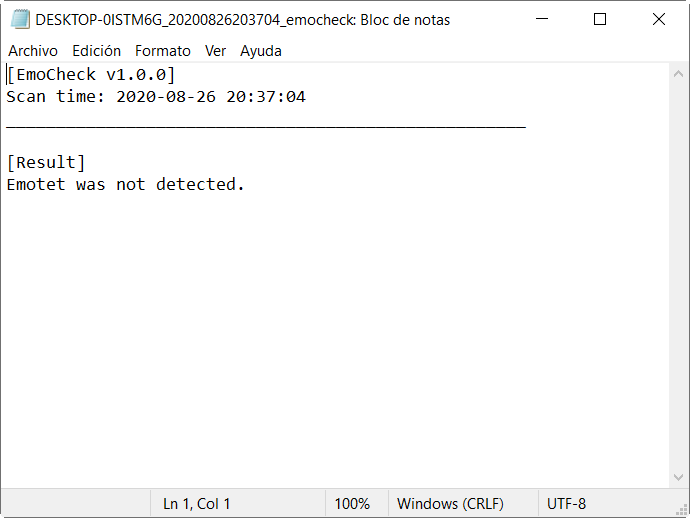Open the Formato menu
690x518 pixels.
(x=162, y=51)
